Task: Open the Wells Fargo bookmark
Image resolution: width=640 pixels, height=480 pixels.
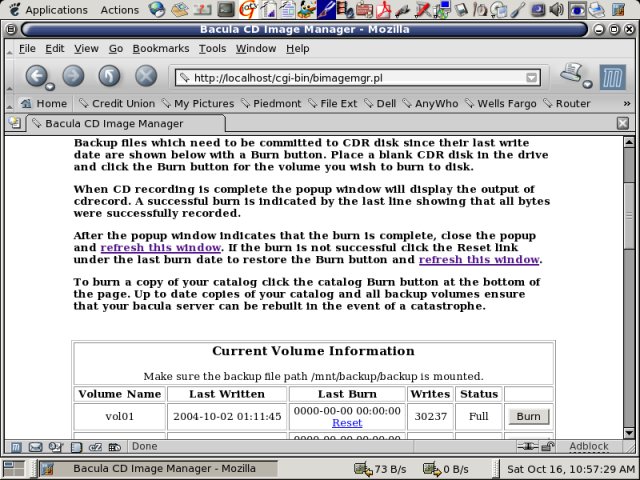Action: pyautogui.click(x=501, y=104)
